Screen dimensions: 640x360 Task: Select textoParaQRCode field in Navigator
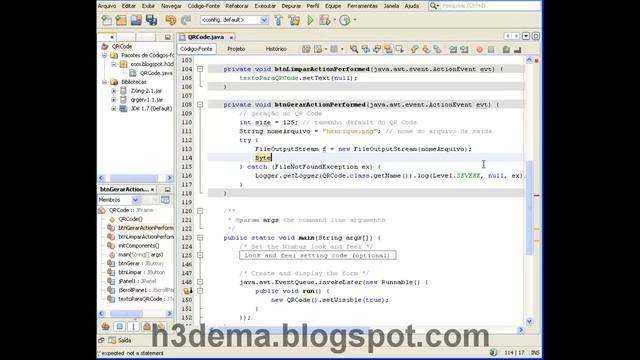click(140, 299)
